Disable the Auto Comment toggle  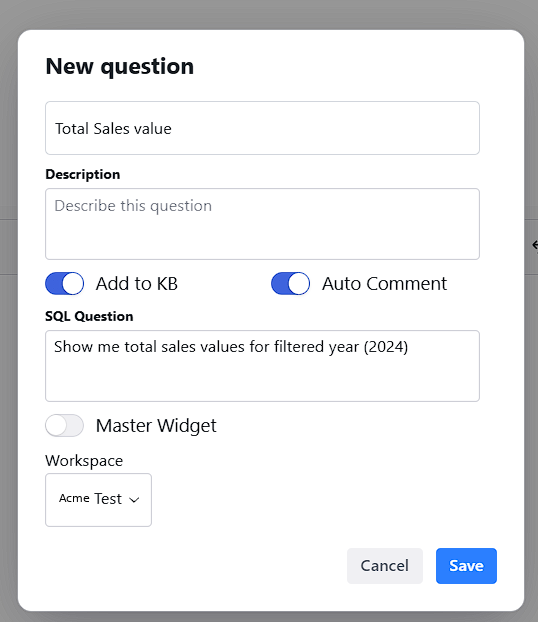pyautogui.click(x=290, y=284)
